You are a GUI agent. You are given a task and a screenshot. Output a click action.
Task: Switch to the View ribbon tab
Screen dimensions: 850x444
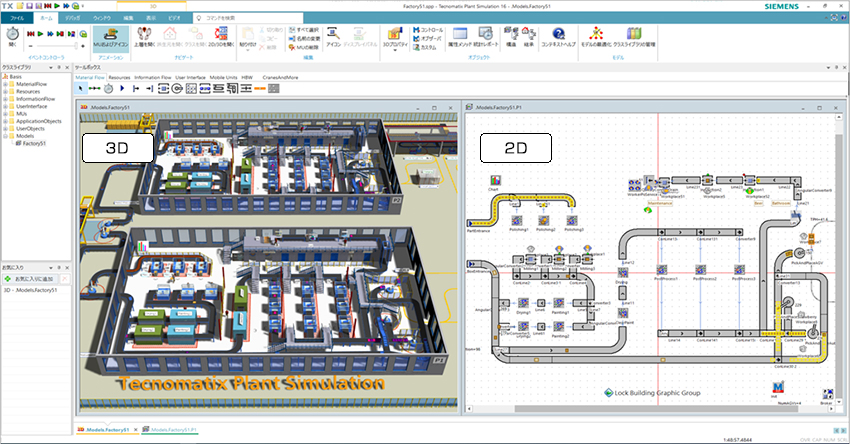pyautogui.click(x=151, y=18)
